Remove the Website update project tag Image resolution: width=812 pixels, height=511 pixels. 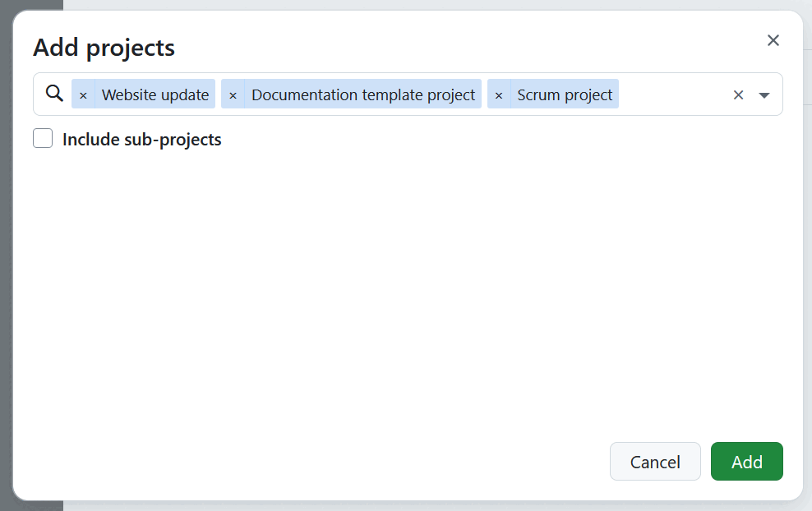(83, 94)
